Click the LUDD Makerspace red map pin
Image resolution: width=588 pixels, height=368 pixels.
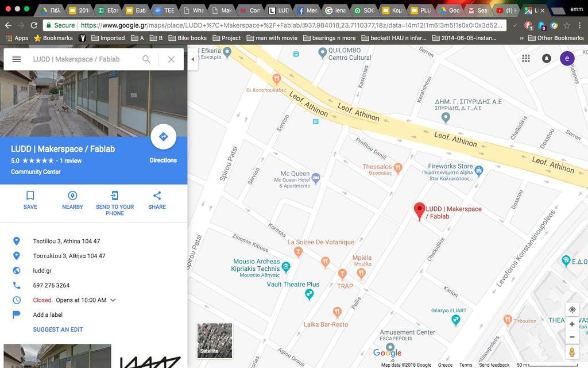coord(419,211)
